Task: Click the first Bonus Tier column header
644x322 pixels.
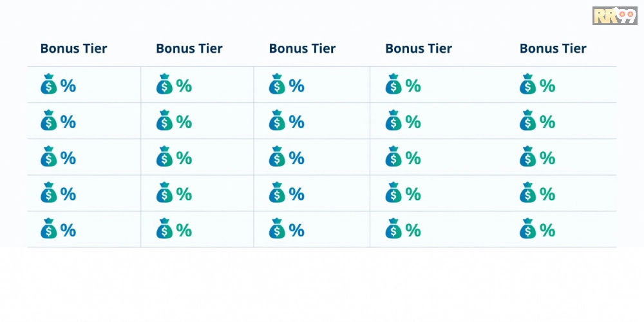Action: point(73,48)
